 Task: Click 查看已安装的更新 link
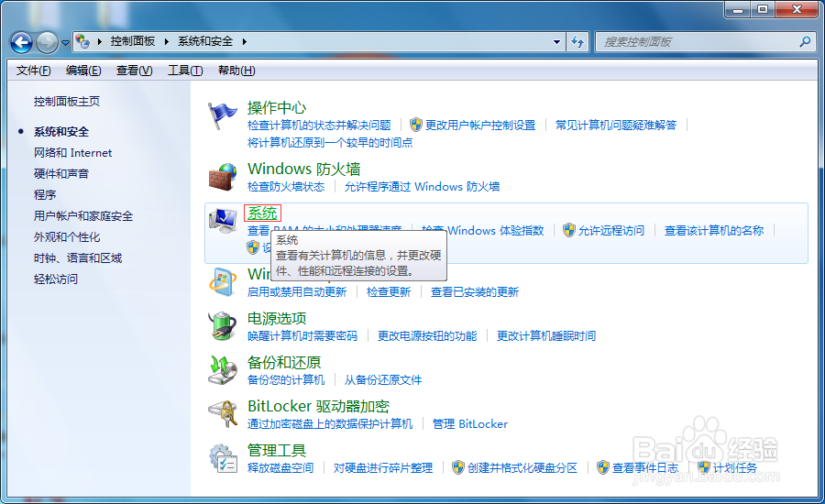[475, 292]
